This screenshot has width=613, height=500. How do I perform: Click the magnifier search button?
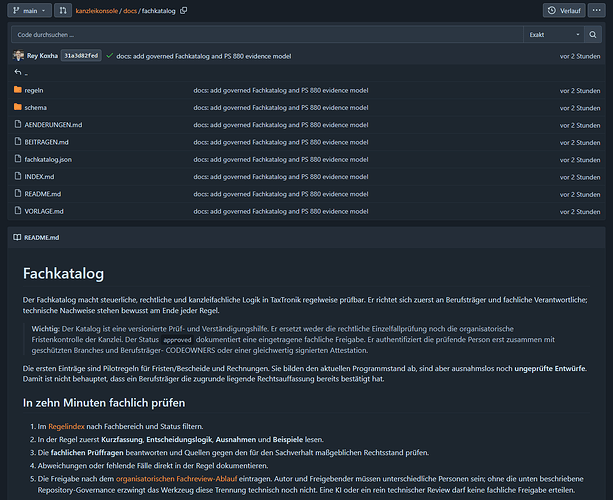click(593, 35)
